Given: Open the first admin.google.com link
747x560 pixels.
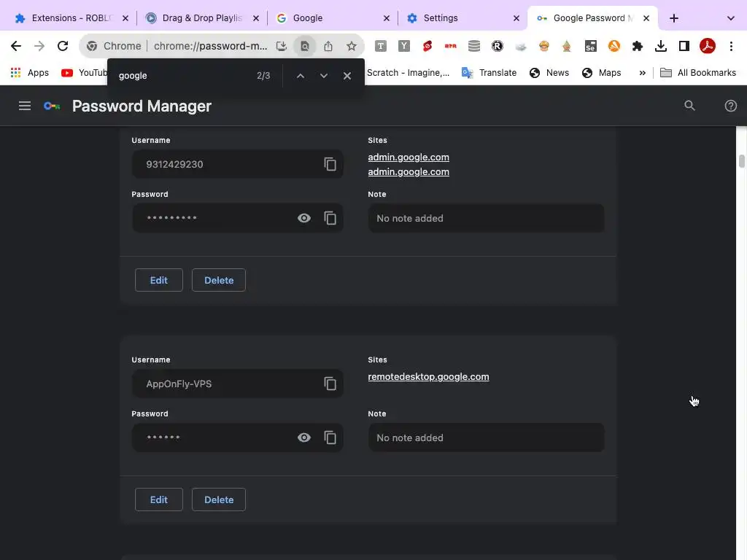Looking at the screenshot, I should tap(409, 157).
